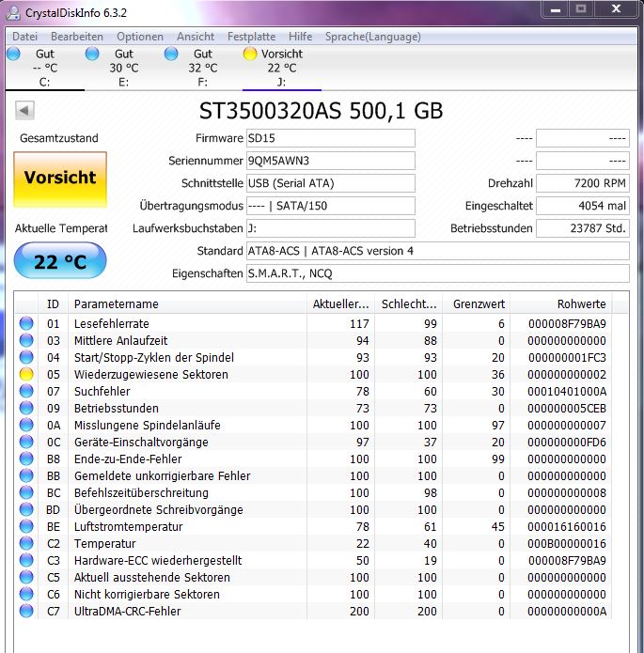Screen dimensions: 644x653
Task: Click the CrystalDiskInfo app icon in title bar
Action: point(14,12)
